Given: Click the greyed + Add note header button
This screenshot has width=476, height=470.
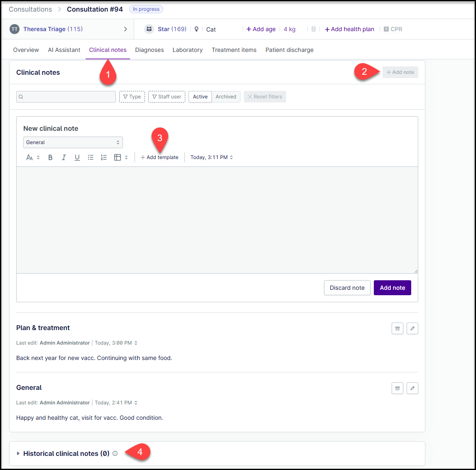Looking at the screenshot, I should (400, 72).
